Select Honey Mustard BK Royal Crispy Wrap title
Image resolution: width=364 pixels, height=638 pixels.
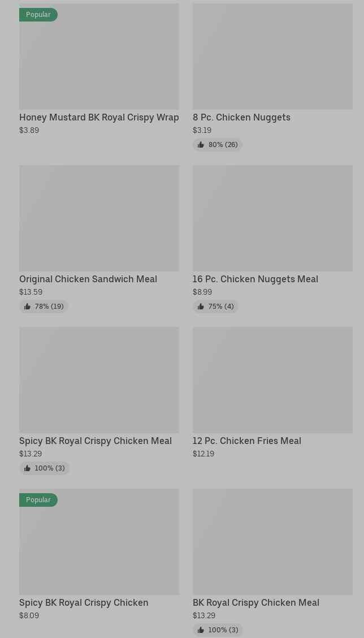(99, 117)
